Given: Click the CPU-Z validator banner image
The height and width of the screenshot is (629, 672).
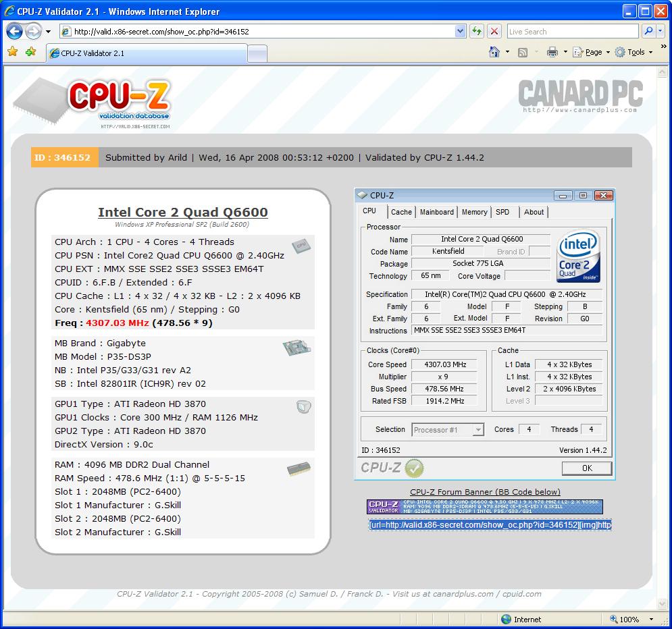Looking at the screenshot, I should click(x=485, y=507).
